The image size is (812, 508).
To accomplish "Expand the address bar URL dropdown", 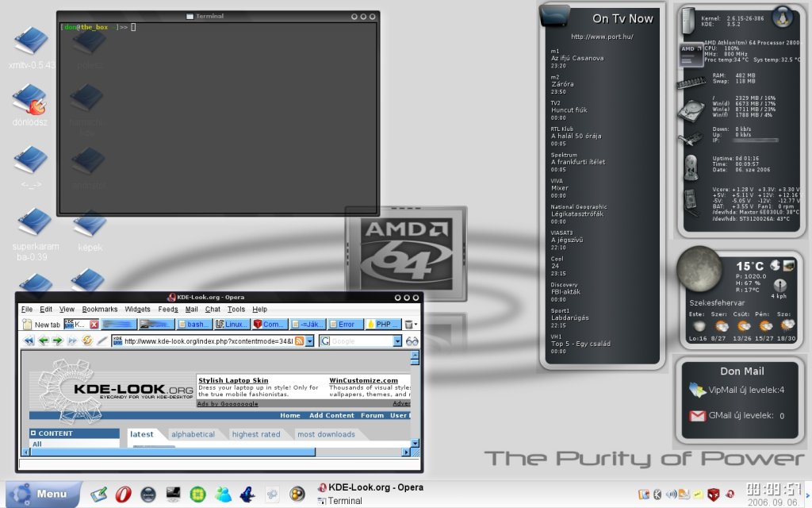I will pyautogui.click(x=310, y=341).
